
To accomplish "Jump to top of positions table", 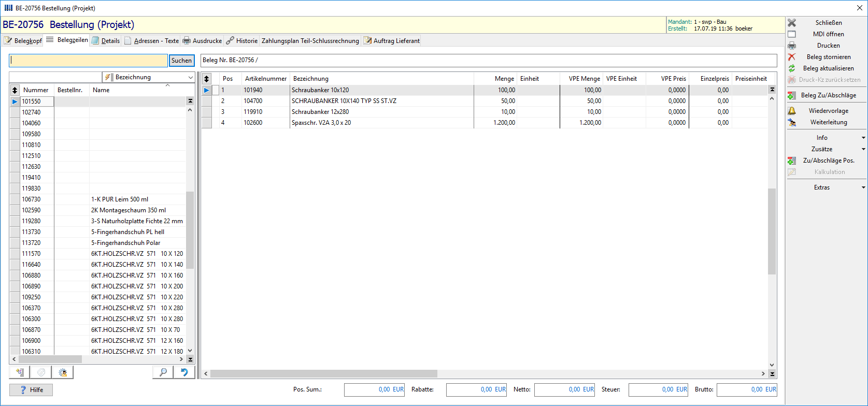I will pyautogui.click(x=772, y=90).
